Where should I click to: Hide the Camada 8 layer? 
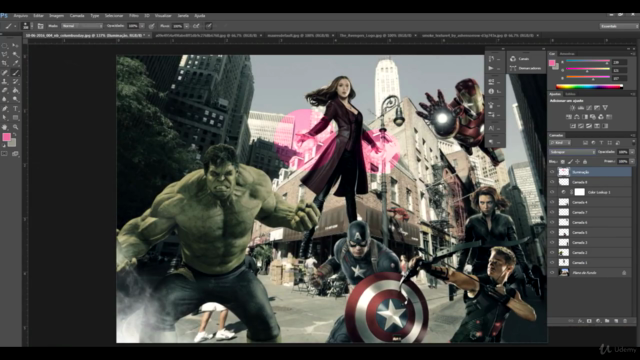tap(552, 182)
